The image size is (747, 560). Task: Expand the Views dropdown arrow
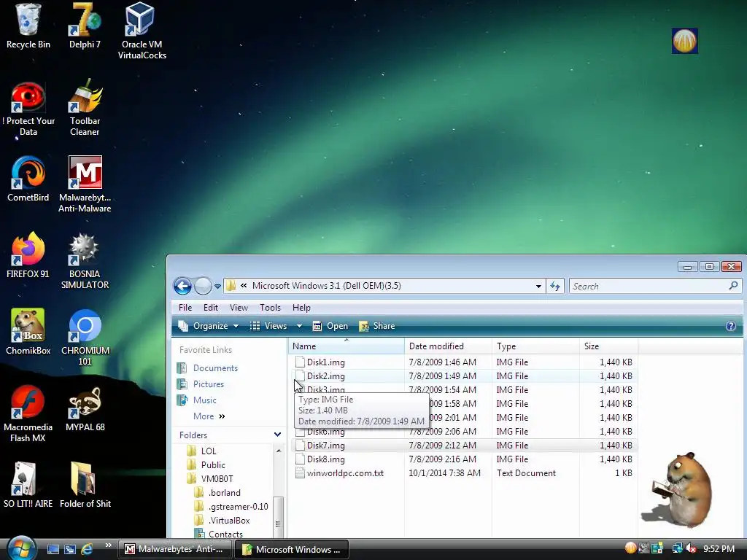299,326
